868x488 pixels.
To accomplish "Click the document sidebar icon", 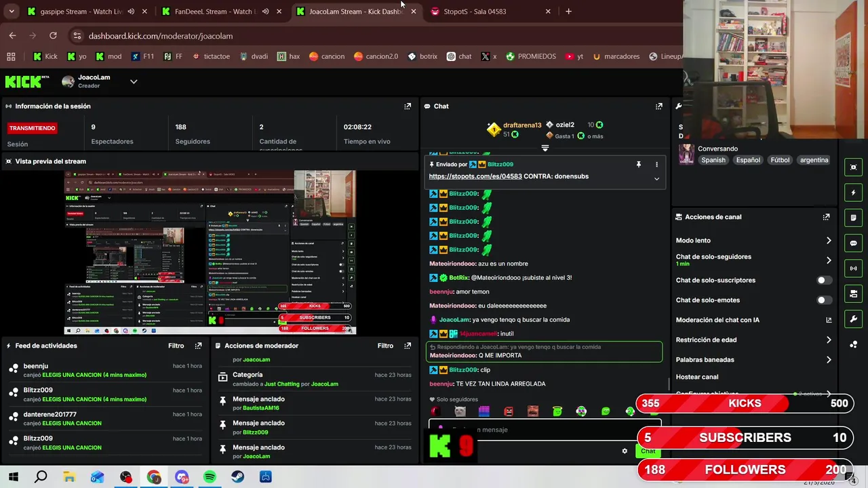I will coord(853,218).
